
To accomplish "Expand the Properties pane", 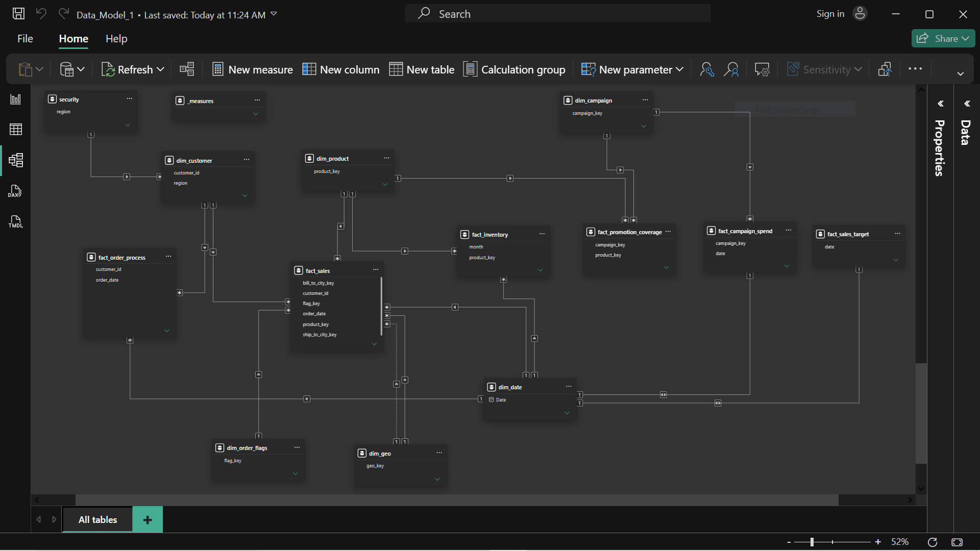I will 941,104.
